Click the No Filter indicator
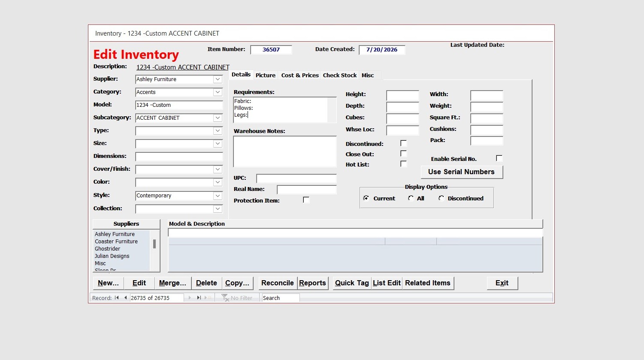Image resolution: width=644 pixels, height=360 pixels. (237, 298)
